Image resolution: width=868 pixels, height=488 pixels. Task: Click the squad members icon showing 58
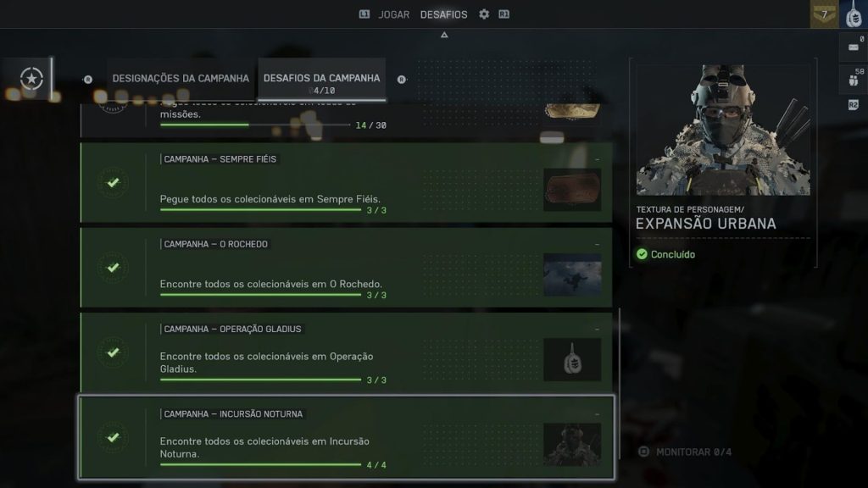click(854, 77)
